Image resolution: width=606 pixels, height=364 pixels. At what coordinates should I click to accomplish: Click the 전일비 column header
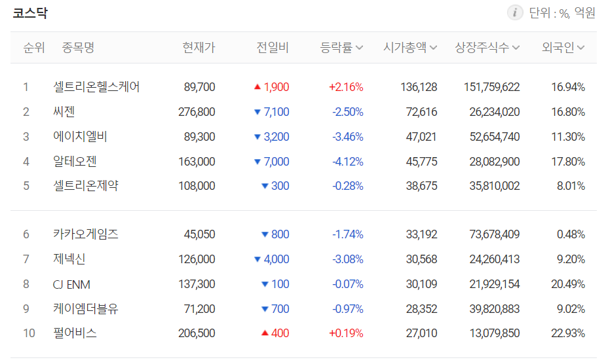pos(273,48)
